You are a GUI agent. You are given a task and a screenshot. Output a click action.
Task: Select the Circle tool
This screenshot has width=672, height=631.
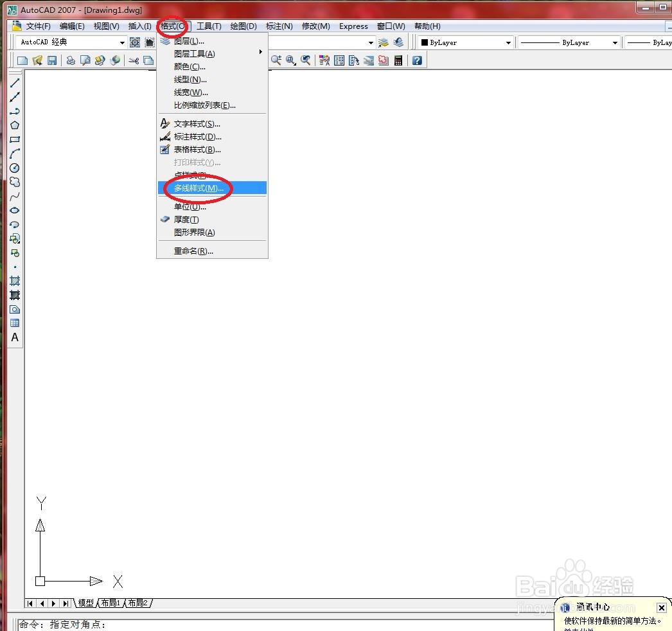[x=15, y=168]
